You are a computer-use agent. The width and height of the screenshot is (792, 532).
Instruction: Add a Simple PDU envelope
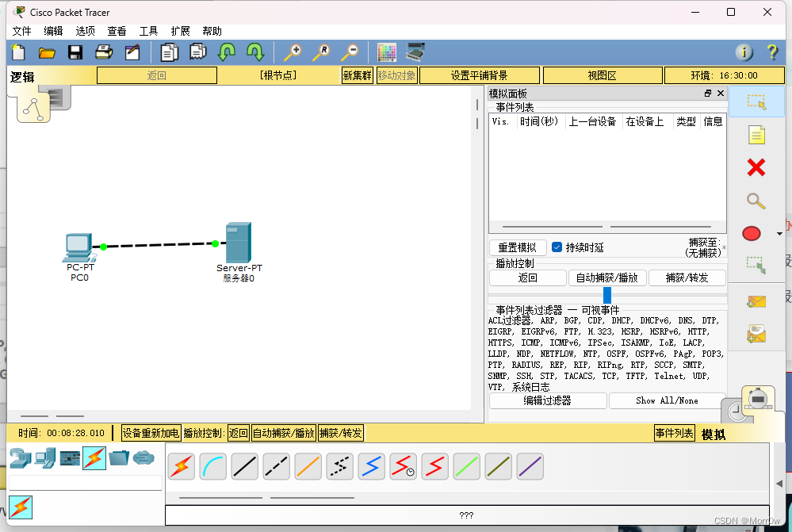[756, 301]
